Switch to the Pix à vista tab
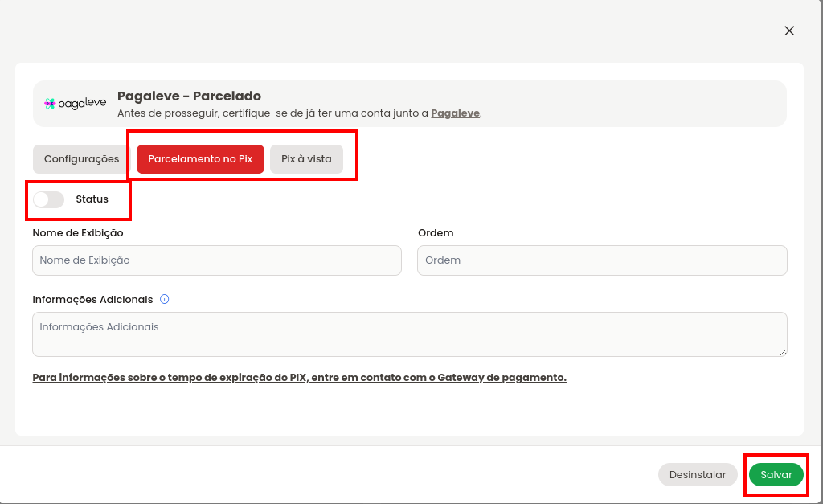The height and width of the screenshot is (504, 823). pos(306,159)
